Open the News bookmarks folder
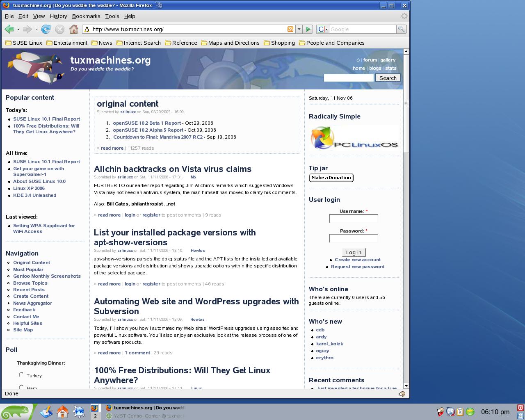 click(x=102, y=43)
